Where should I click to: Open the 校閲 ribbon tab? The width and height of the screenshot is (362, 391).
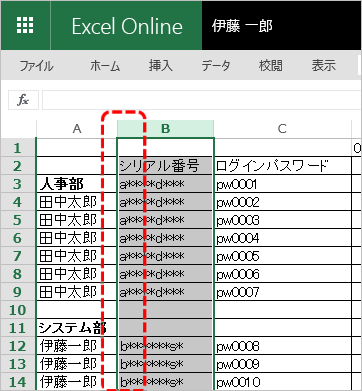270,66
